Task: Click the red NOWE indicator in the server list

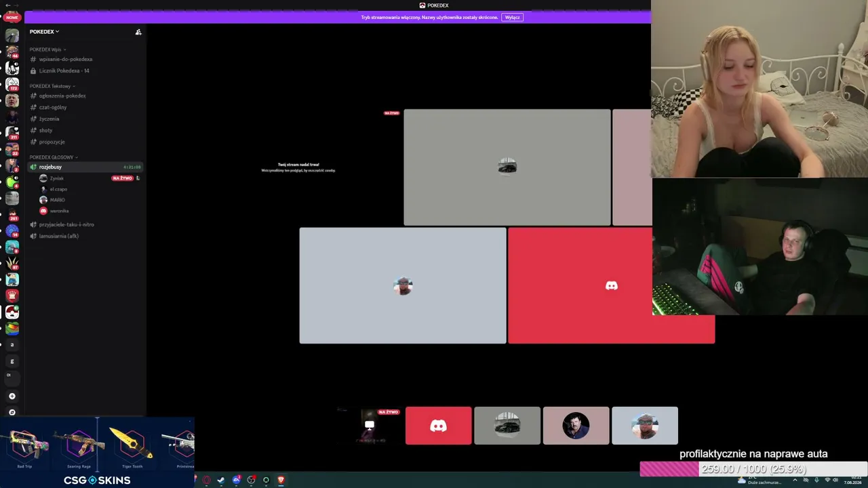Action: (12, 18)
